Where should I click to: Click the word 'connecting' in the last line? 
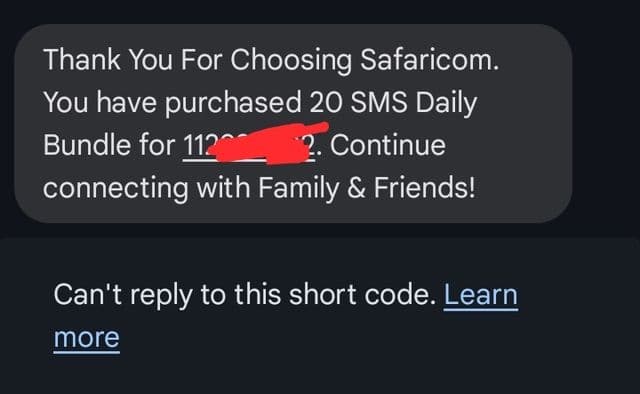pos(116,188)
